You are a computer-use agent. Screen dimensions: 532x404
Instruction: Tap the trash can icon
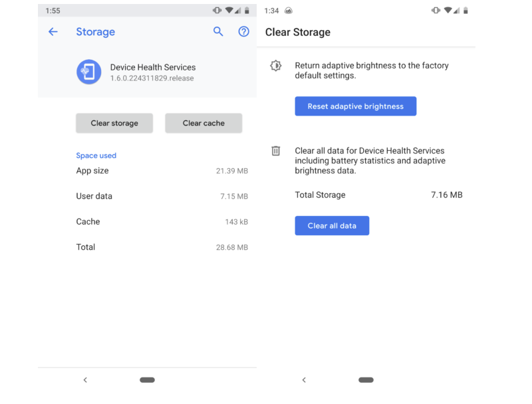tap(276, 150)
